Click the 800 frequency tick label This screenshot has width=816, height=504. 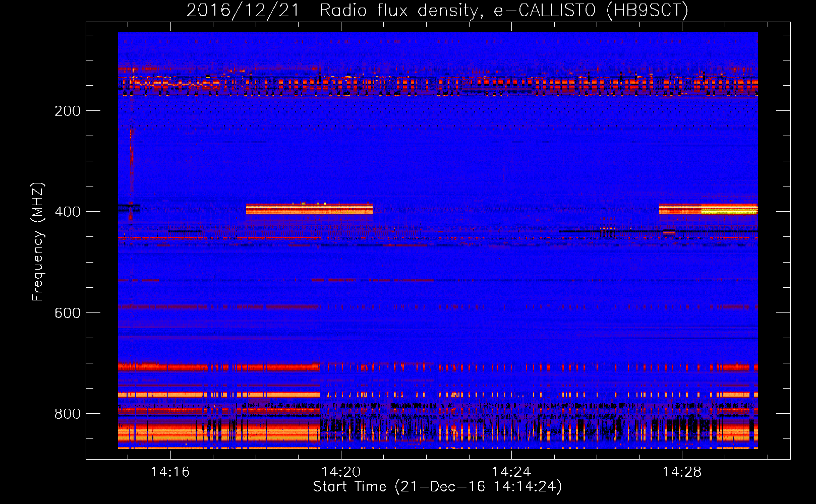click(x=68, y=414)
